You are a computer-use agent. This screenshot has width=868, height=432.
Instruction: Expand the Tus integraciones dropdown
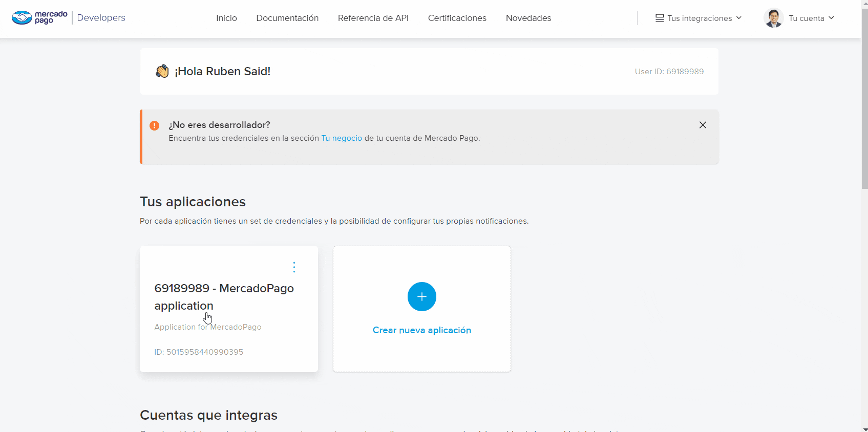[700, 18]
